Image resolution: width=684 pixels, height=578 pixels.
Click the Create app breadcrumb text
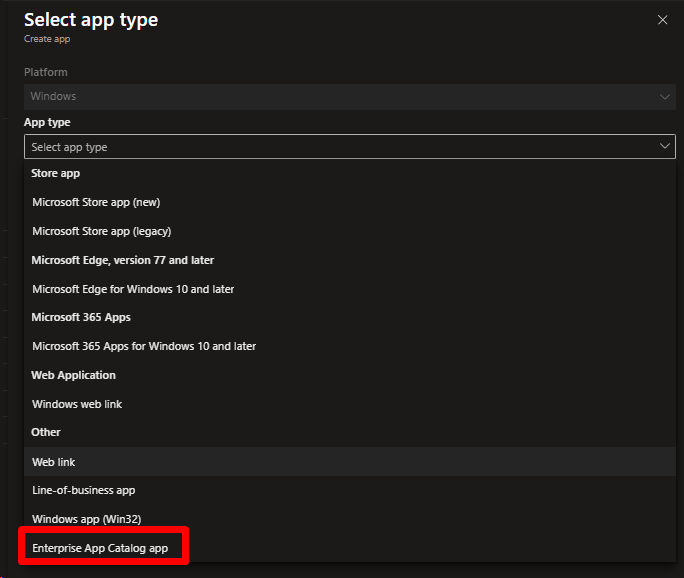coord(47,39)
